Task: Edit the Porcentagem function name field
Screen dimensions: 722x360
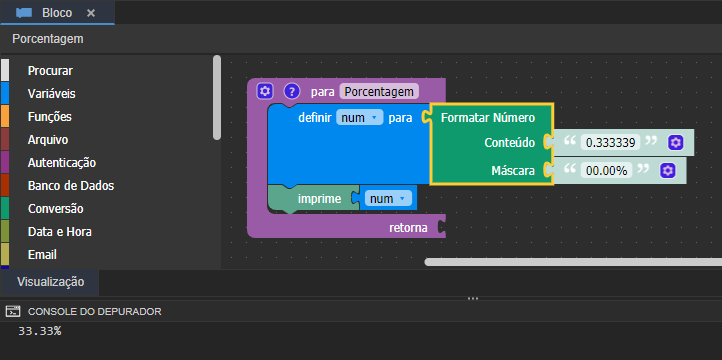Action: [x=379, y=92]
